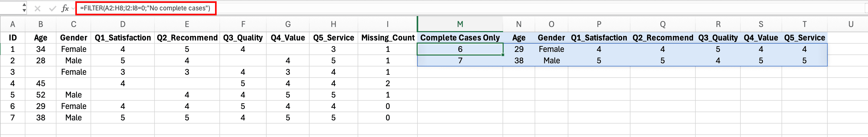Click cell N3 containing age 38
Screen dimensions: 868x137
click(x=519, y=61)
